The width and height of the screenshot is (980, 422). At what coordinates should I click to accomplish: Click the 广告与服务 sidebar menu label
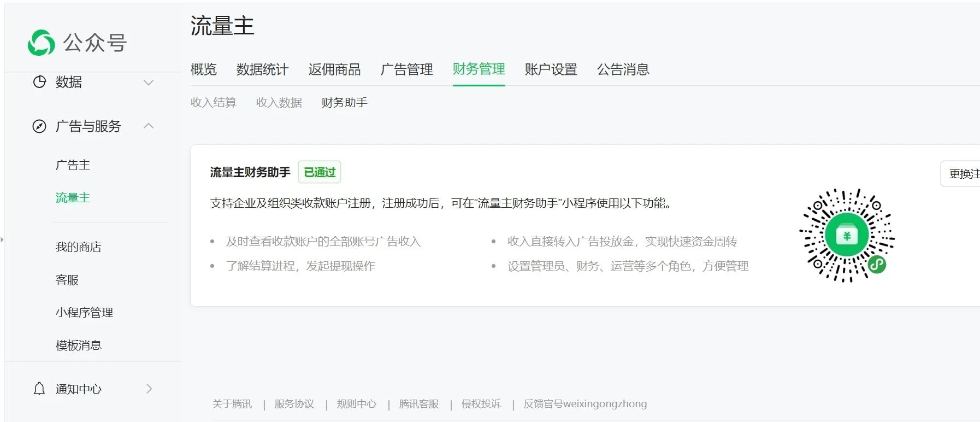point(88,126)
